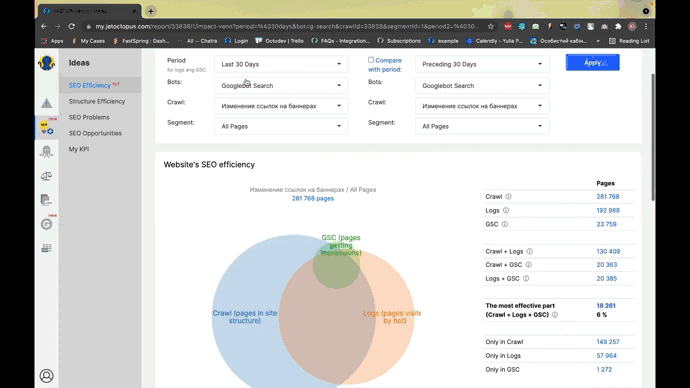Open the Octodev Trello bookmark
Image resolution: width=690 pixels, height=388 pixels.
(x=279, y=41)
